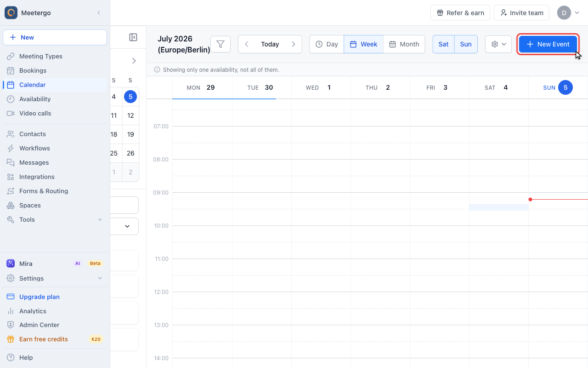Toggle Saturday visibility in calendar

tap(443, 44)
